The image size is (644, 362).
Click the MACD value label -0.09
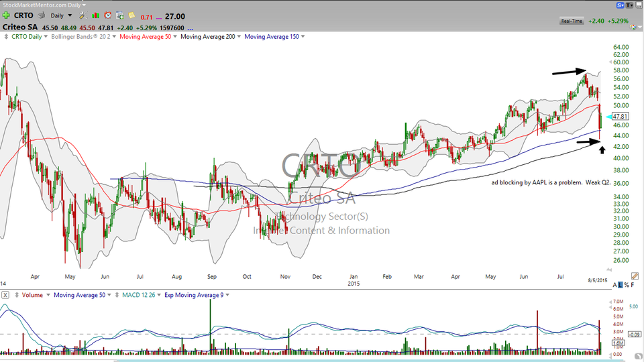pyautogui.click(x=635, y=335)
